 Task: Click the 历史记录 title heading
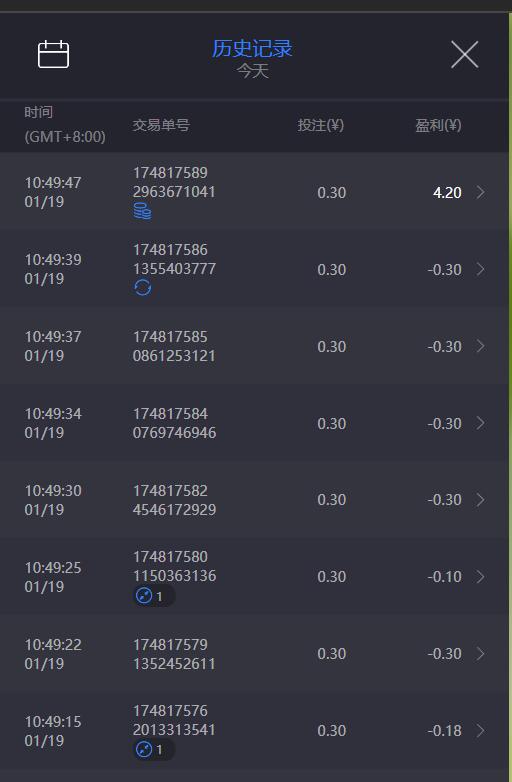(x=252, y=48)
